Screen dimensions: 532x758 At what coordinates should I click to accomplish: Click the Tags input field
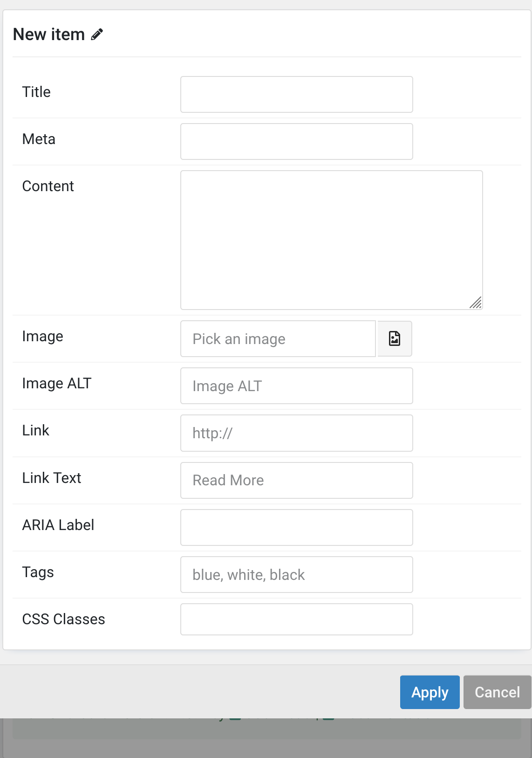coord(297,574)
